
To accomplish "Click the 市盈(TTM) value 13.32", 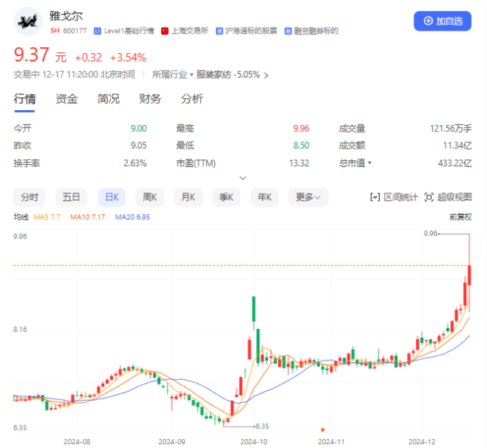I will (x=299, y=163).
